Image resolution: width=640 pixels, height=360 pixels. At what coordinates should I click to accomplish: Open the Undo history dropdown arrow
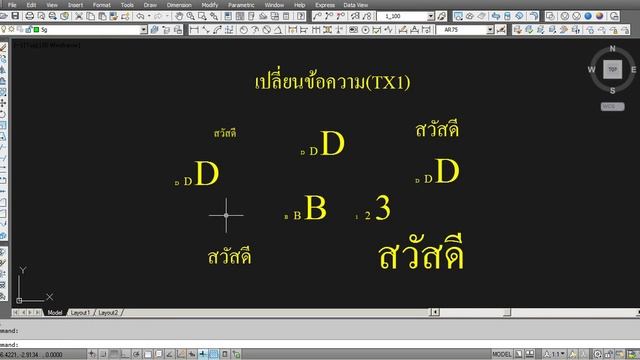pos(149,16)
